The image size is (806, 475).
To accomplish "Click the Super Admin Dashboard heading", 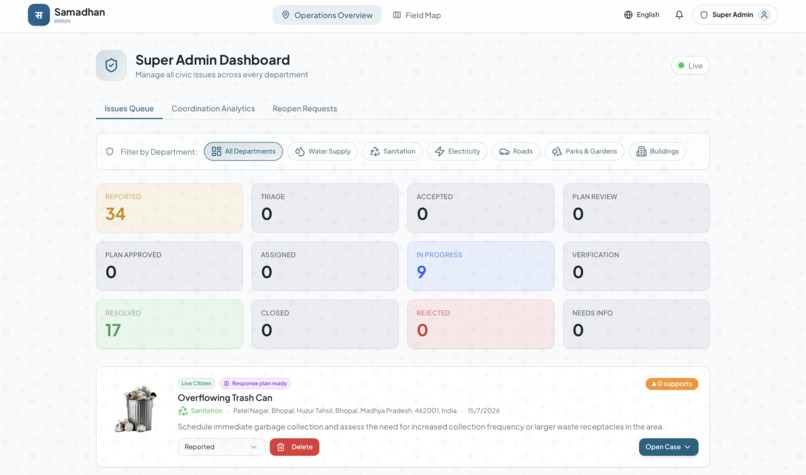I will (x=212, y=60).
